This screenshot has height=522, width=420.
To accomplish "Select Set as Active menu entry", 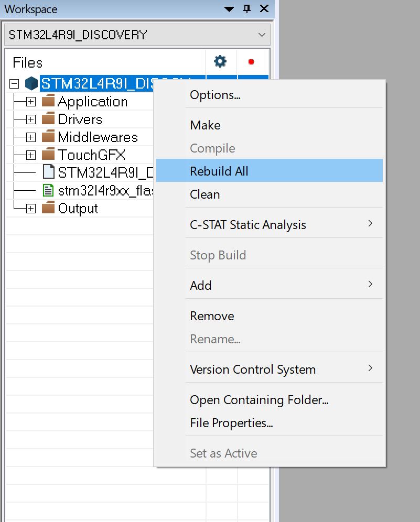I will 270,453.
